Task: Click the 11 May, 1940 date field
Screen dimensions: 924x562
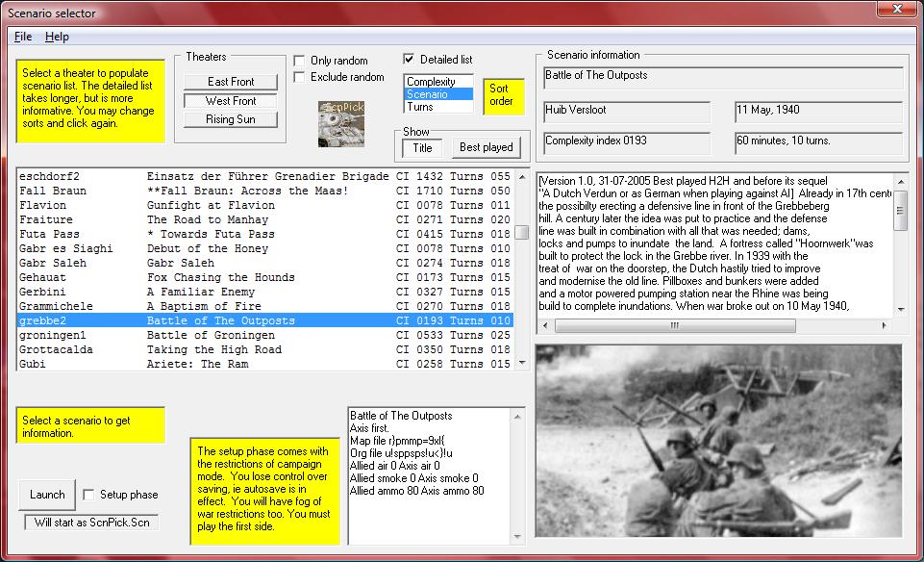Action: point(818,112)
